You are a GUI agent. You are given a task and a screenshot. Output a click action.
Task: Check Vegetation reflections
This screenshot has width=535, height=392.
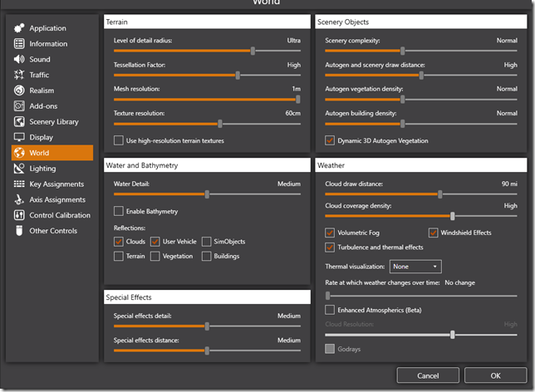pos(155,256)
